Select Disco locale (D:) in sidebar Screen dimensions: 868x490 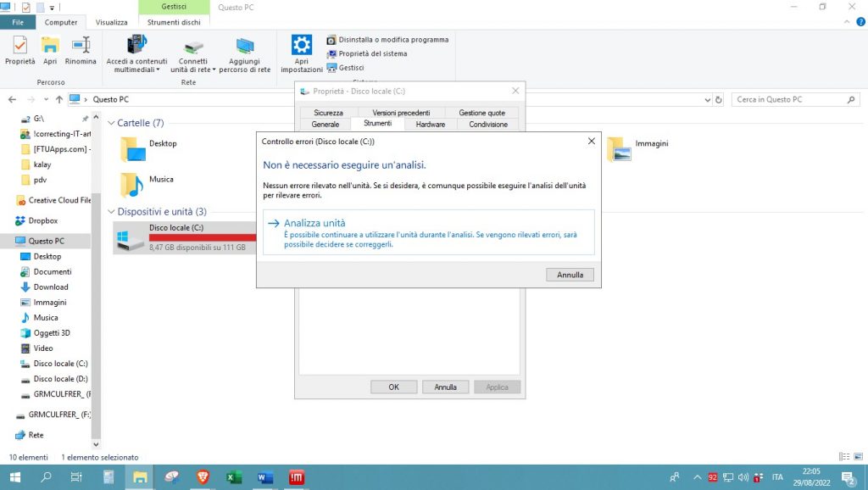click(59, 379)
